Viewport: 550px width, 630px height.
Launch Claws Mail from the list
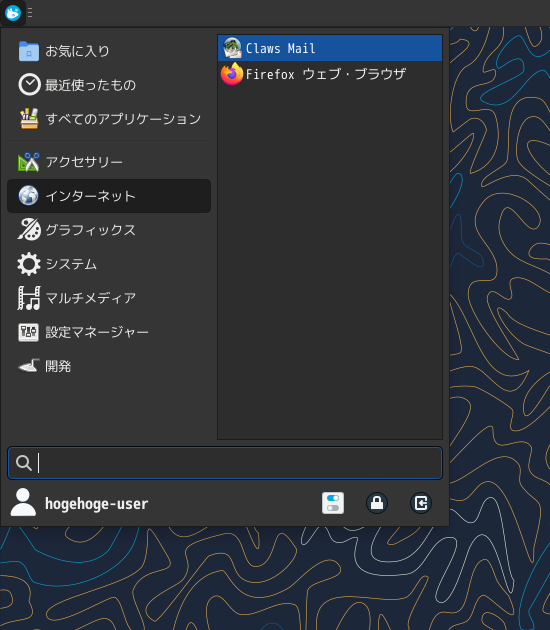click(x=329, y=48)
